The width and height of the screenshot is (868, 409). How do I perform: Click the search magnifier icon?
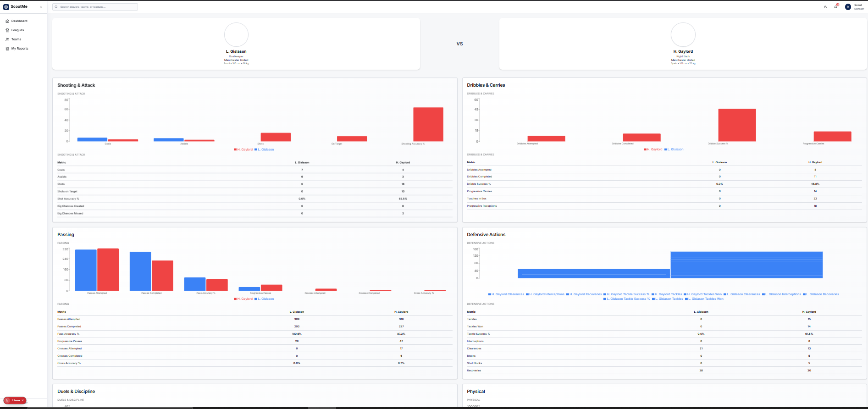coord(56,7)
